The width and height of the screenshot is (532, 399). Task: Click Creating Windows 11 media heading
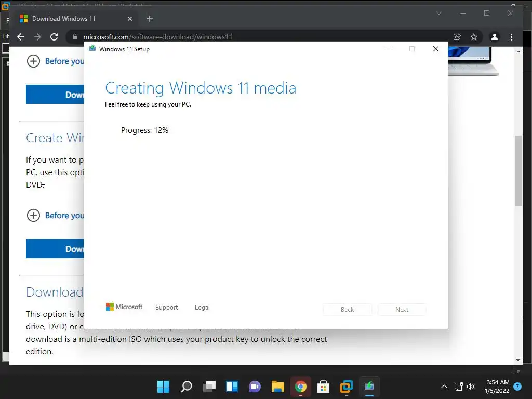pyautogui.click(x=201, y=88)
